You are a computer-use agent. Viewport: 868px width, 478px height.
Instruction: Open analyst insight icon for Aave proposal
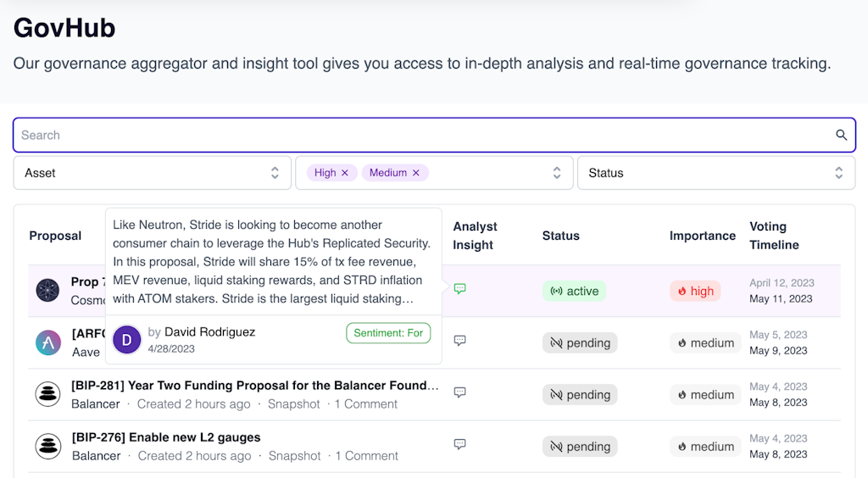tap(459, 341)
